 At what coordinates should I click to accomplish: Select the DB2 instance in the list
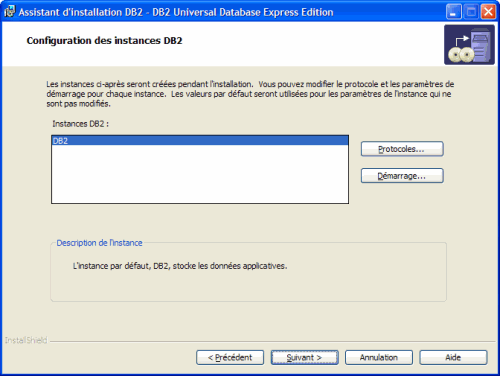[200, 141]
